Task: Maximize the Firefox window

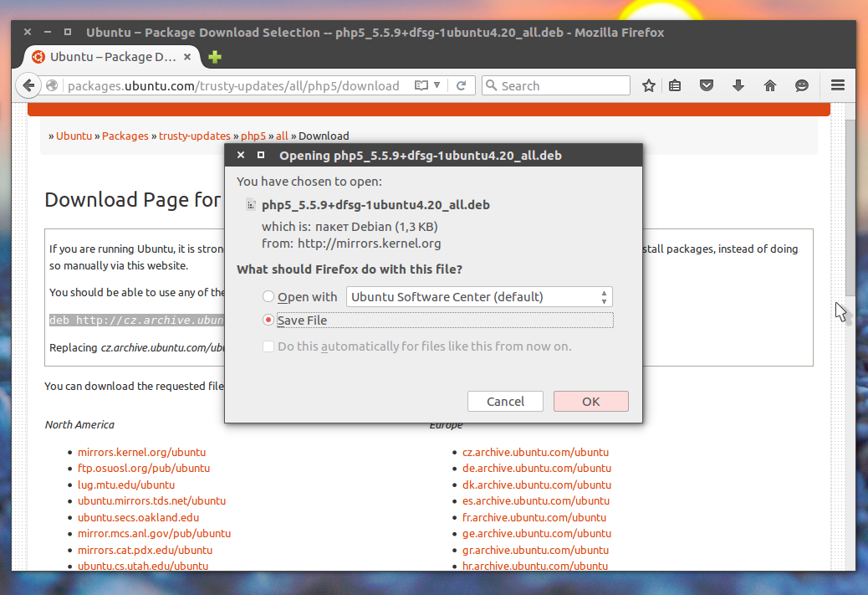Action: pyautogui.click(x=68, y=32)
